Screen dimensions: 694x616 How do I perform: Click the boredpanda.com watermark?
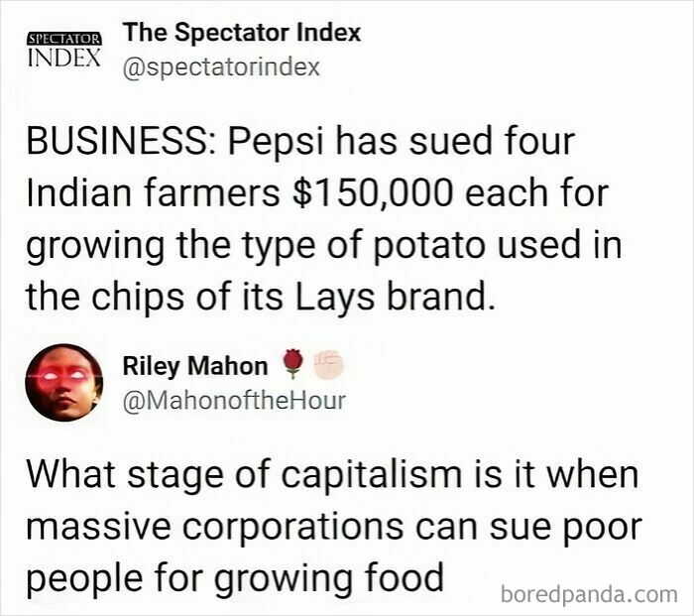click(x=589, y=594)
